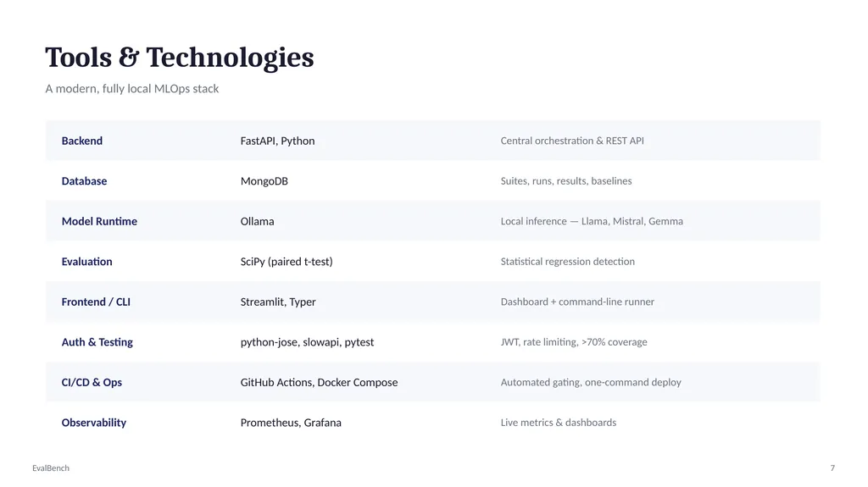Click Central orchestration & REST API description

[x=572, y=141]
